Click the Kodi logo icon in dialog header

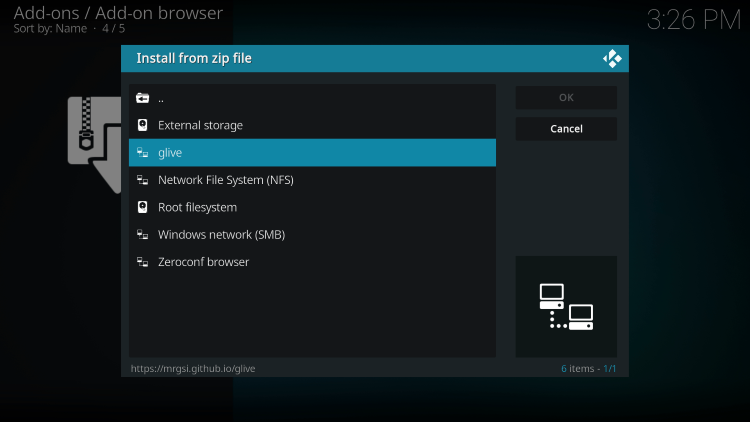pos(612,59)
